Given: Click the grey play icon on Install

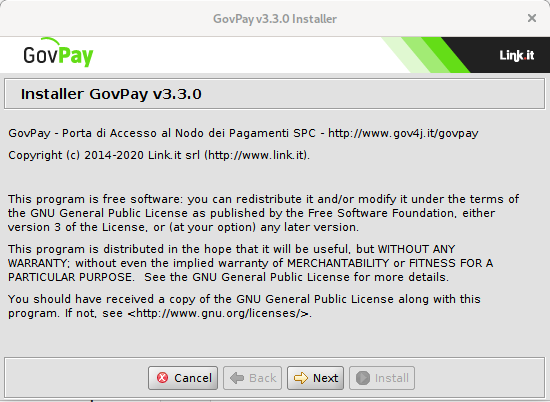Looking at the screenshot, I should (363, 378).
